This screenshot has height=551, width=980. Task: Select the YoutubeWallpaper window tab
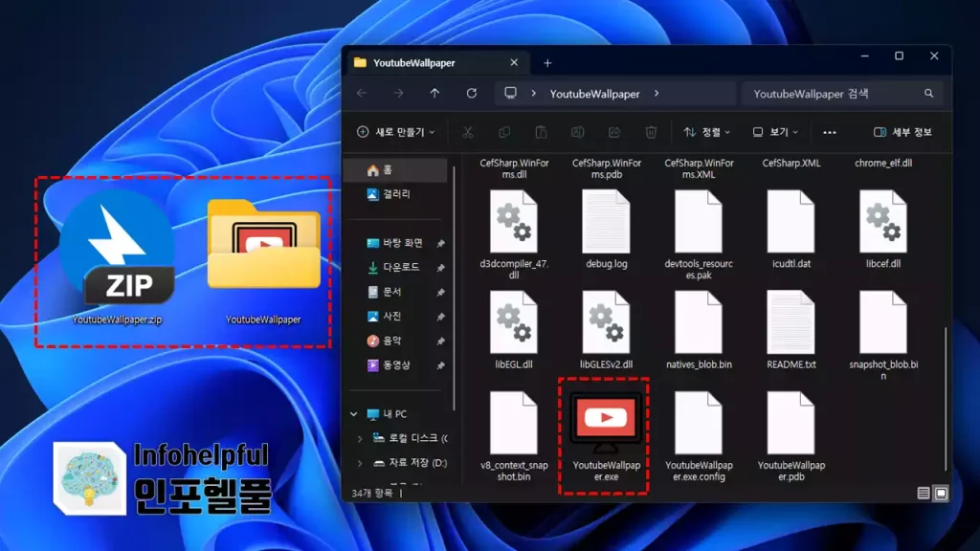click(435, 62)
